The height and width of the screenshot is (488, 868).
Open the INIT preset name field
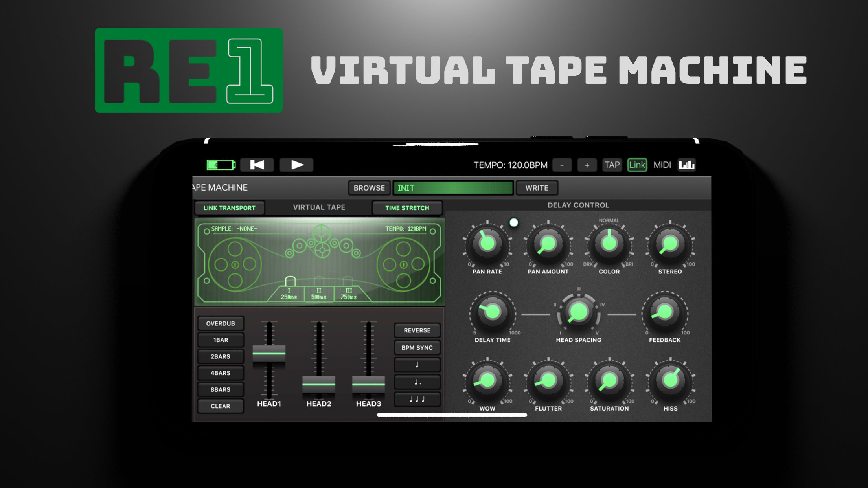(453, 188)
